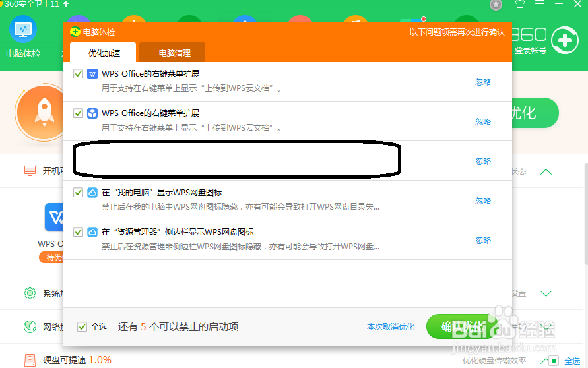Ignore the 资源管理器 WPS网盘图标 item
Image resolution: width=588 pixels, height=368 pixels.
pos(483,240)
